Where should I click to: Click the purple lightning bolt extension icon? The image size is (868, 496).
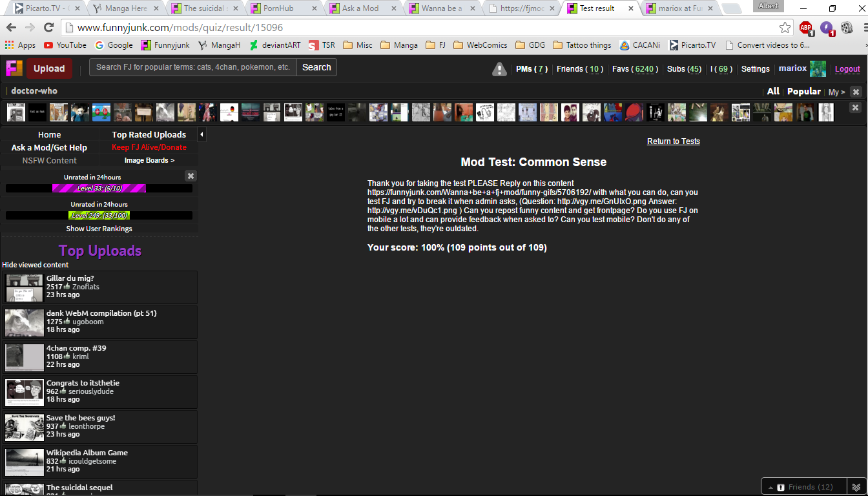[x=827, y=28]
